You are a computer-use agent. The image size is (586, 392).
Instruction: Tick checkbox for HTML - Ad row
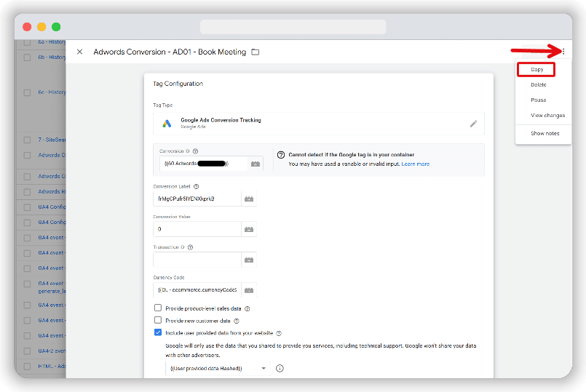[27, 367]
